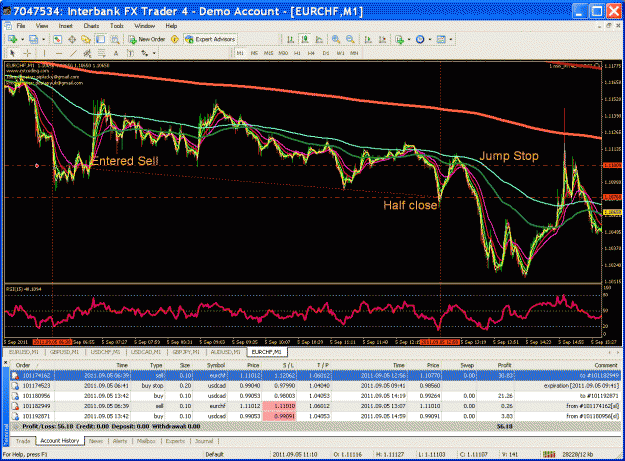
Task: Select the Text 'A' drawing tool
Action: 116,53
